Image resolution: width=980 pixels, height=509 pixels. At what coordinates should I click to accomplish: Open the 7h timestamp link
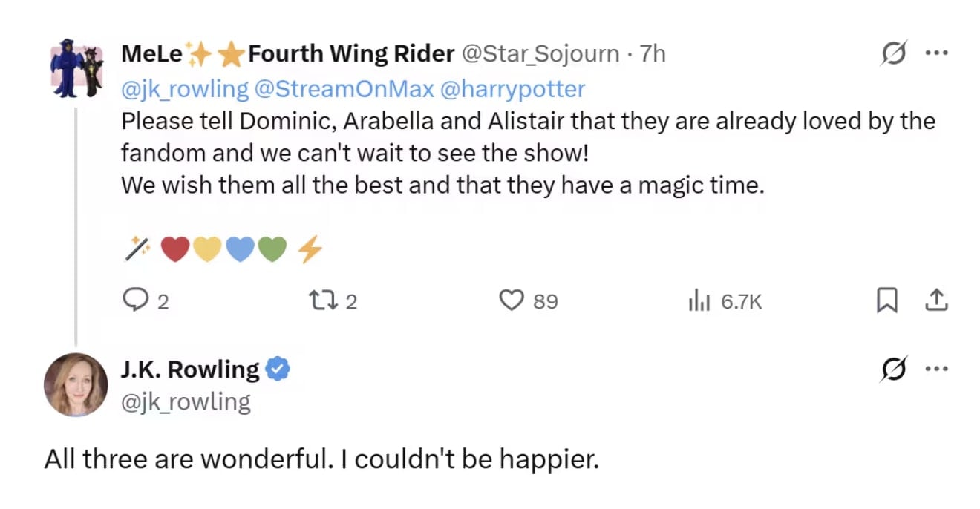[653, 54]
